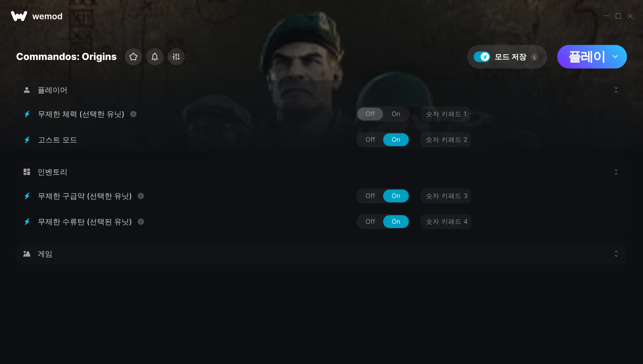Switch 고스트 모드 to Off
This screenshot has height=364, width=643.
click(370, 140)
